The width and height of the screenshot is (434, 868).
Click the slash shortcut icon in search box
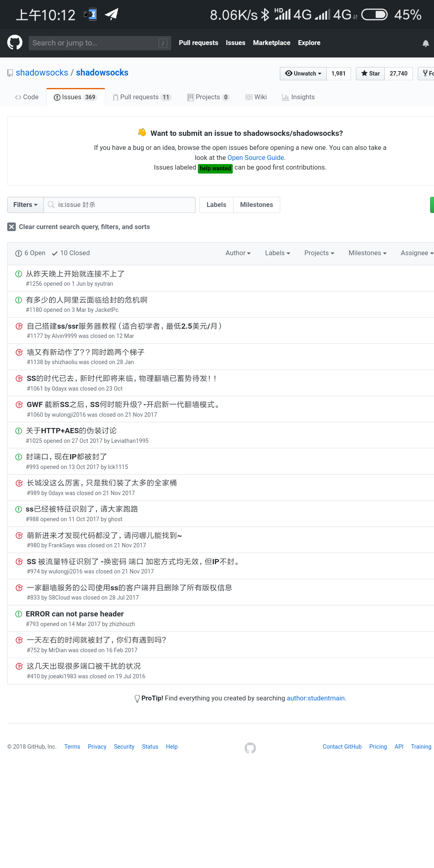pos(163,43)
